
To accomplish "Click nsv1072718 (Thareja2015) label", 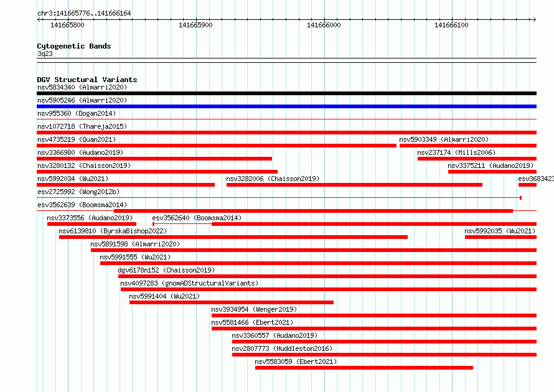I will coord(82,126).
